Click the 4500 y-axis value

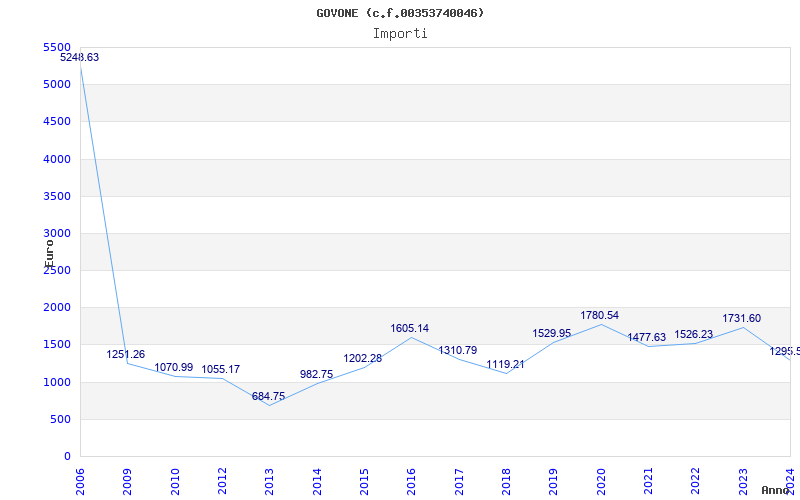[x=57, y=121]
